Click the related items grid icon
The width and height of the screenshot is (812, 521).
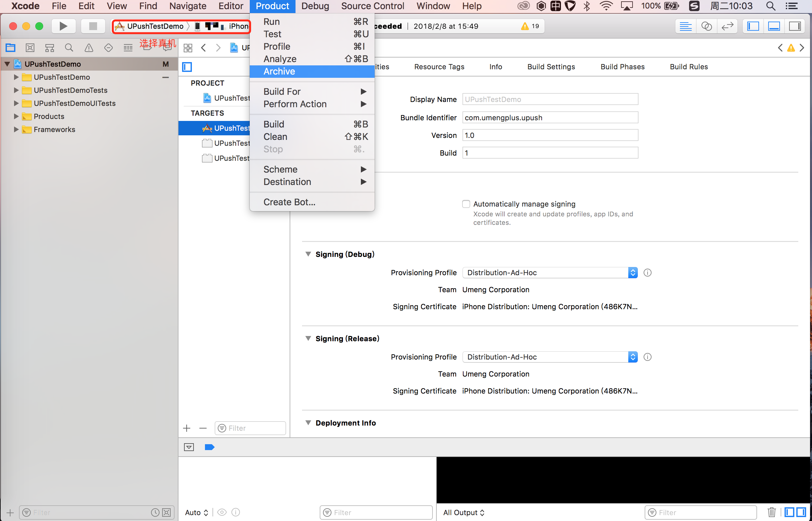click(188, 48)
